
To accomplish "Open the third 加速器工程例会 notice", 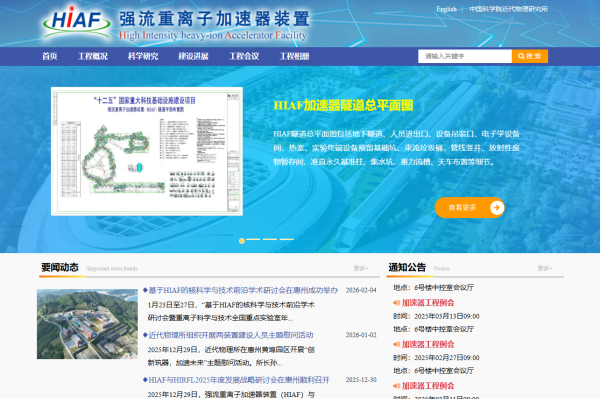I will click(428, 386).
